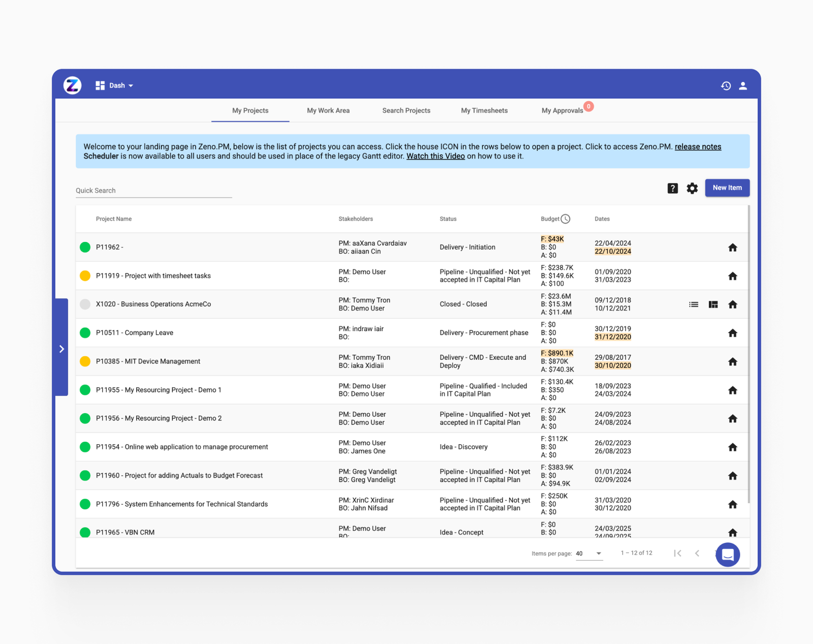The height and width of the screenshot is (644, 813).
Task: Expand the collapsed left sidebar panel
Action: [61, 349]
